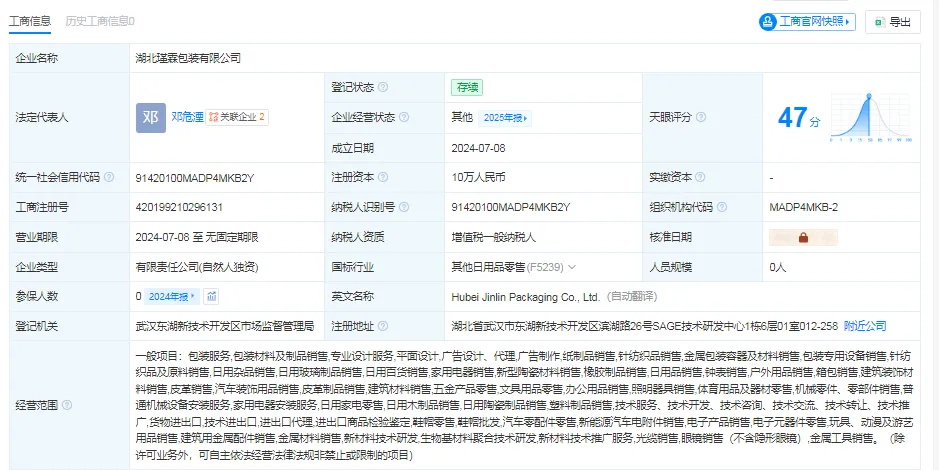Click the 企业类型 row label

point(37,267)
